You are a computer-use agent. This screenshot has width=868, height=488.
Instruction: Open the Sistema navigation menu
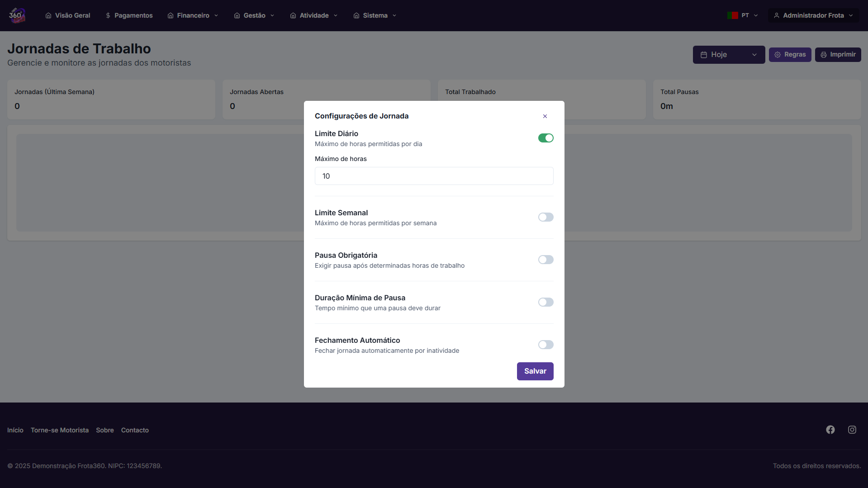(375, 15)
